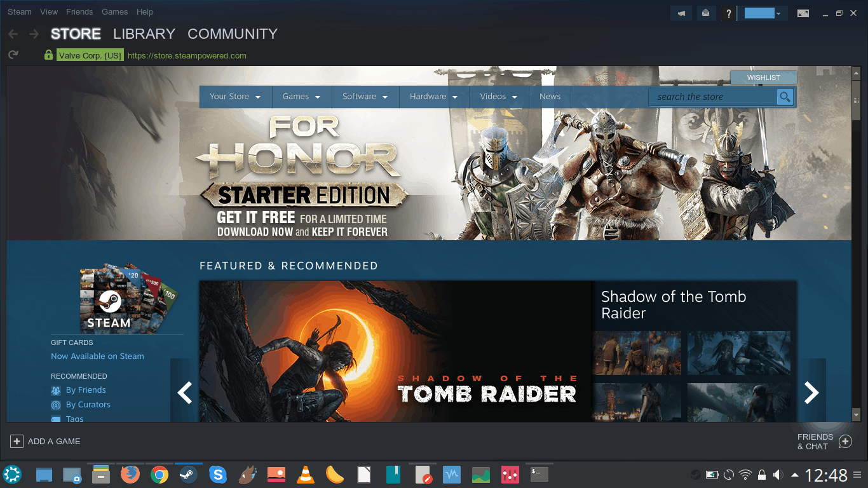The image size is (868, 488).
Task: Show hidden system tray icons arrow
Action: pos(795,475)
